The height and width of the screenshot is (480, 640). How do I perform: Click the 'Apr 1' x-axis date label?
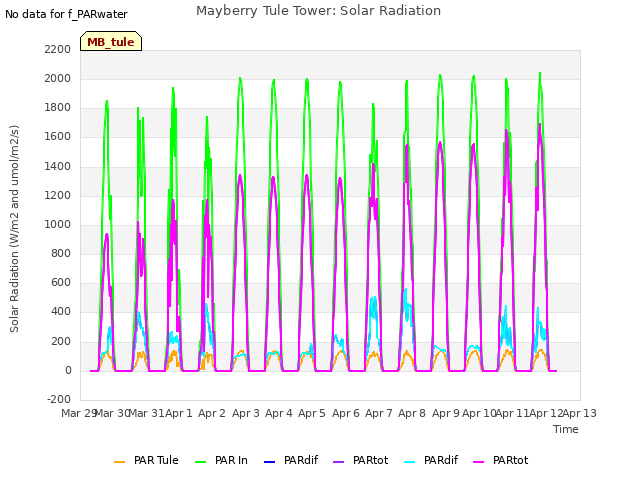click(x=179, y=413)
